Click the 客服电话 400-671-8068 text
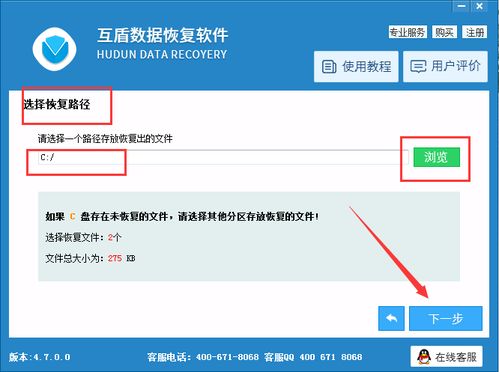The height and width of the screenshot is (372, 499). [x=203, y=357]
